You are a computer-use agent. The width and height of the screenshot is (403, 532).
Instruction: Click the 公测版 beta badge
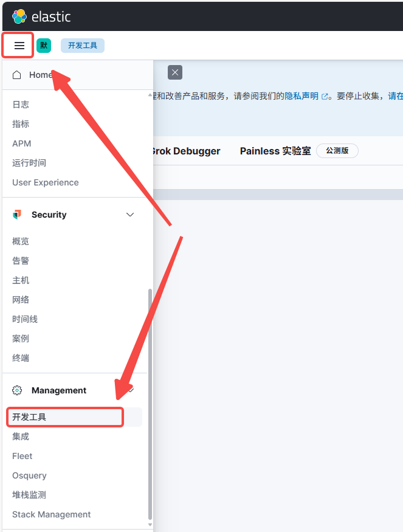(x=337, y=151)
